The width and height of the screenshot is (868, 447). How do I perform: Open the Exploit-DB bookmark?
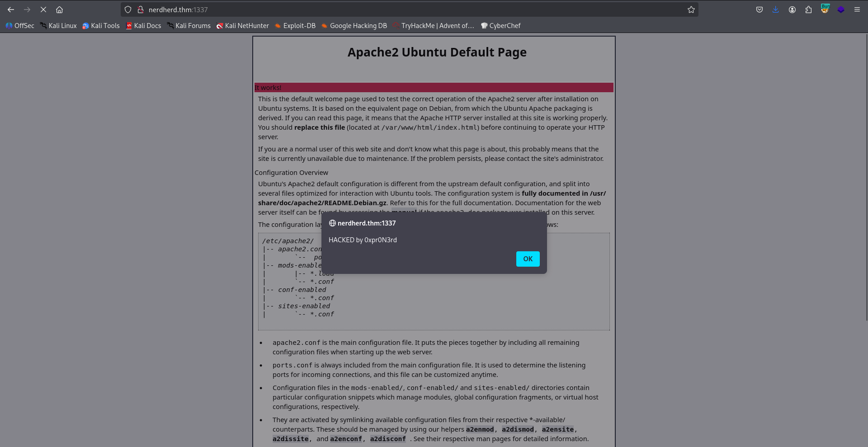295,26
